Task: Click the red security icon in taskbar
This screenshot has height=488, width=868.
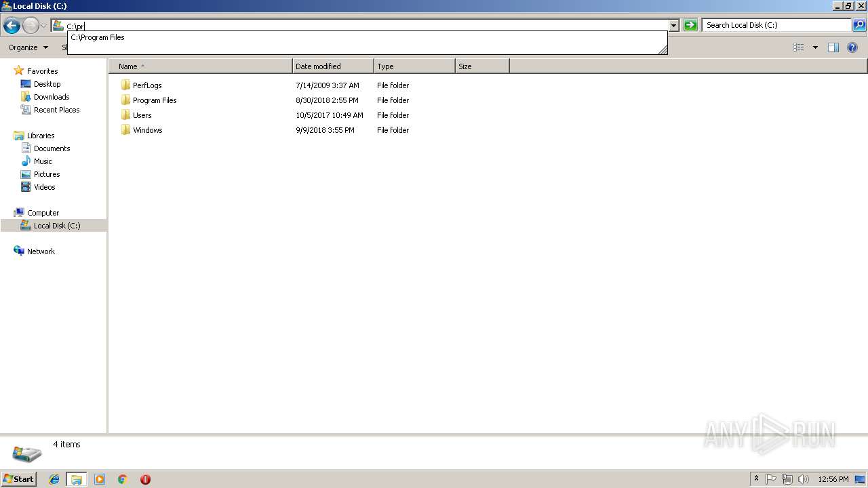Action: coord(145,479)
